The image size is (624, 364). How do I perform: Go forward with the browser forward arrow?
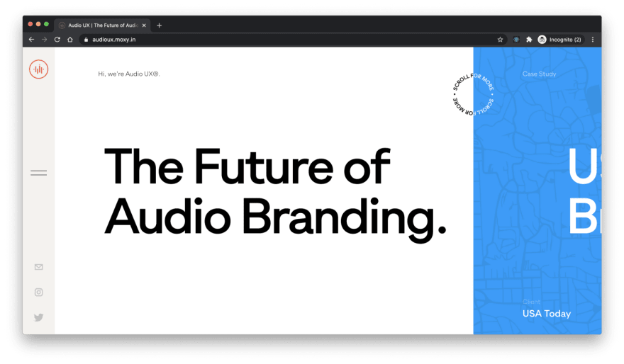[x=44, y=40]
